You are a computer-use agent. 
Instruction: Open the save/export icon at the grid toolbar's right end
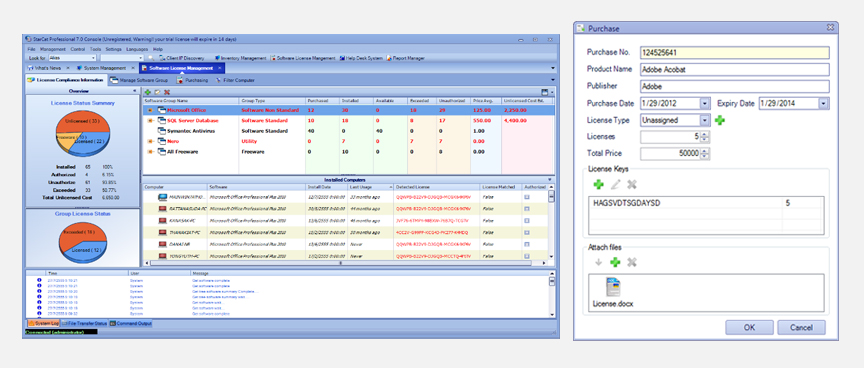545,92
